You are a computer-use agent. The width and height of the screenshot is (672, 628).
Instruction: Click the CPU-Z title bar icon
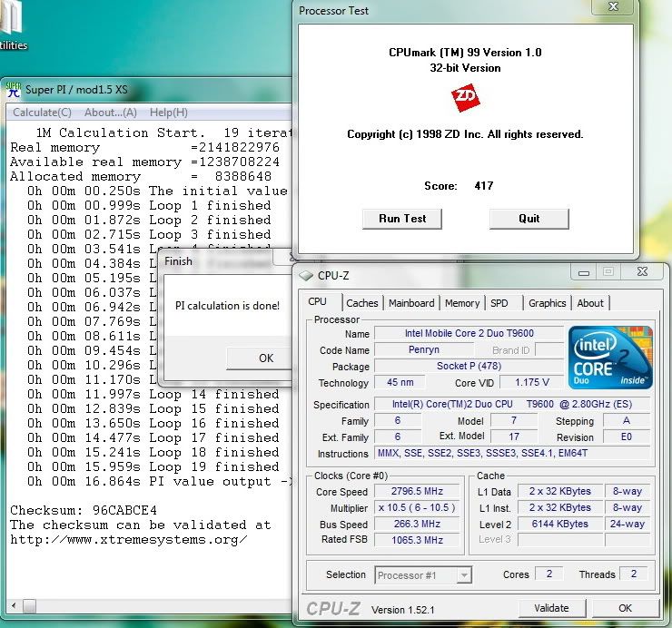[x=306, y=275]
